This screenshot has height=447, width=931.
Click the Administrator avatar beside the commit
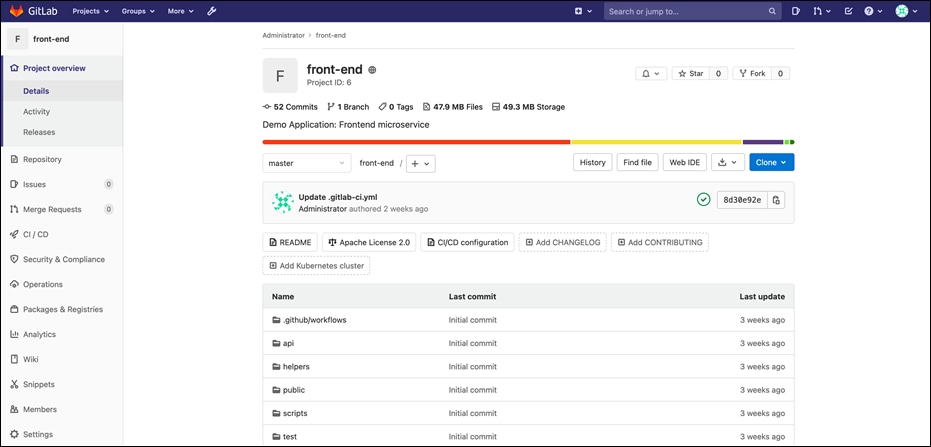click(x=283, y=202)
